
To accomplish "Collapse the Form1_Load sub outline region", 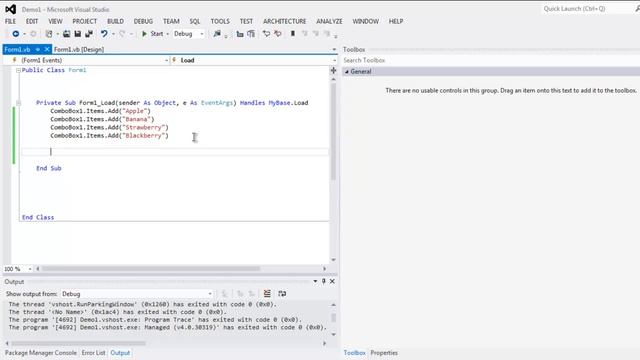I will [18, 103].
